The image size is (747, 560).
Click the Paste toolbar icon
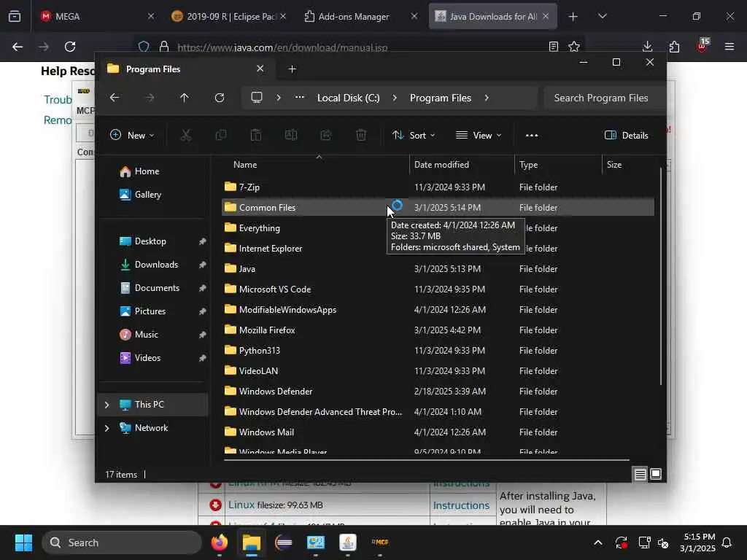[256, 135]
